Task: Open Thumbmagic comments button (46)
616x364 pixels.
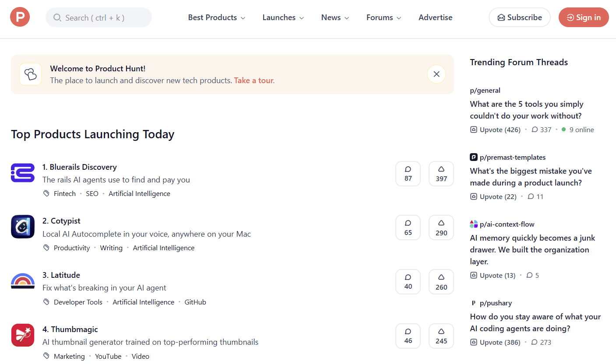Action: tap(408, 336)
